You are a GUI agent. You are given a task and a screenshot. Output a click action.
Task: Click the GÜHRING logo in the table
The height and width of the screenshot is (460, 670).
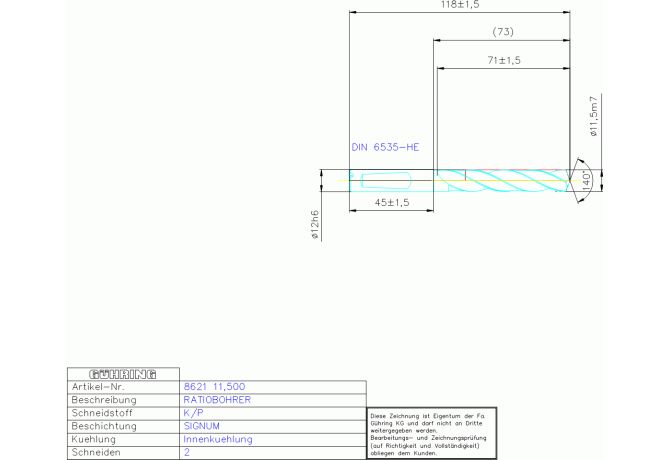coord(123,375)
